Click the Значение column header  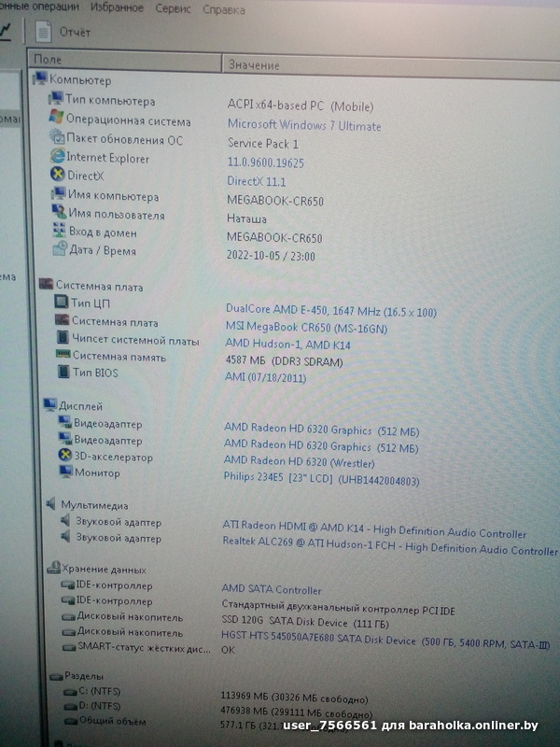click(x=390, y=65)
